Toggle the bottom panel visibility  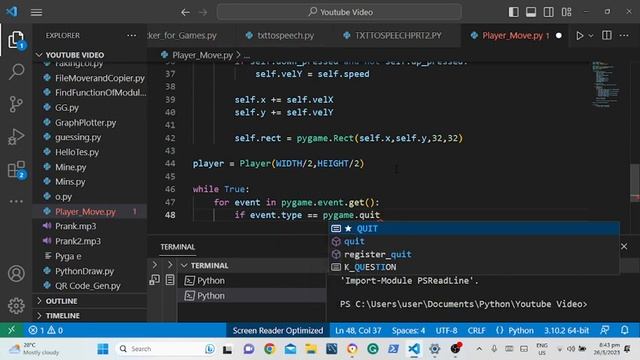tap(531, 12)
